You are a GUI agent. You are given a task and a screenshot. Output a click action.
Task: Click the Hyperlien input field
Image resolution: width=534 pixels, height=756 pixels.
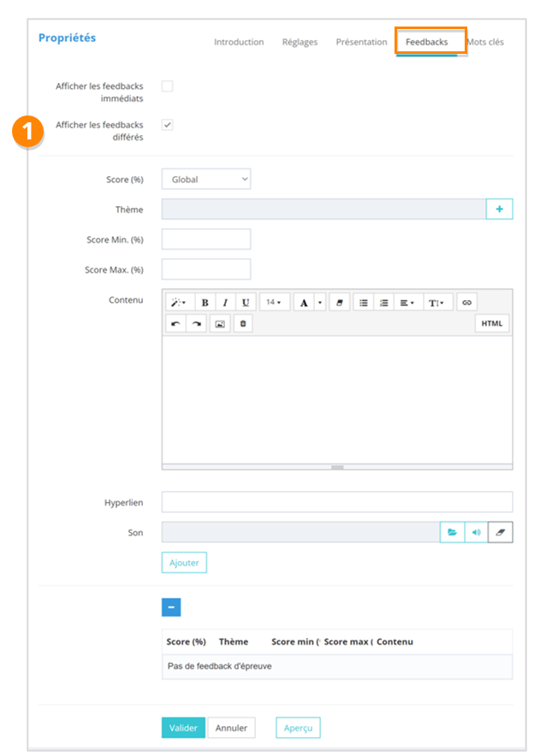point(337,502)
